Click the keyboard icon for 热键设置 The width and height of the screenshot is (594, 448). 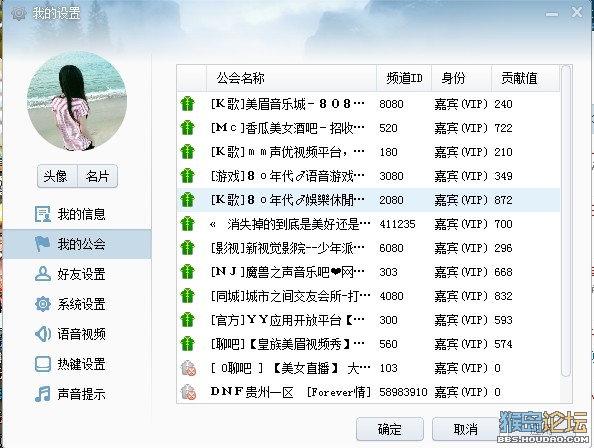point(42,364)
